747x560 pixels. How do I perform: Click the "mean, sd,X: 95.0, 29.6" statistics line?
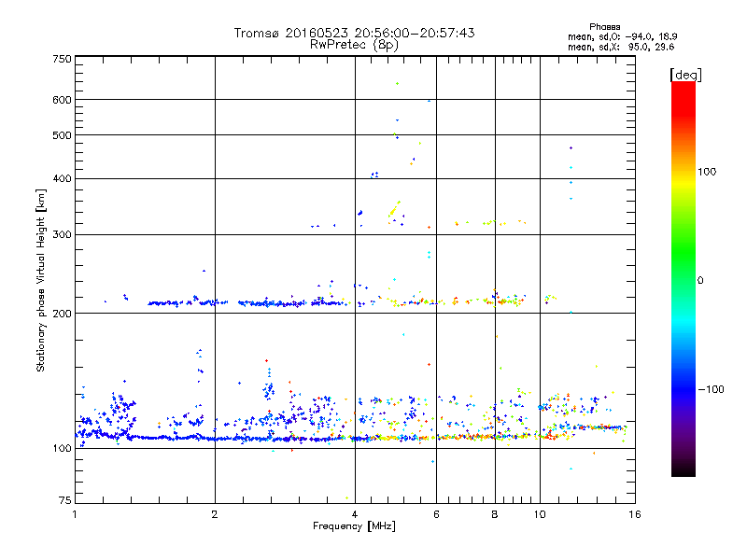pyautogui.click(x=621, y=48)
